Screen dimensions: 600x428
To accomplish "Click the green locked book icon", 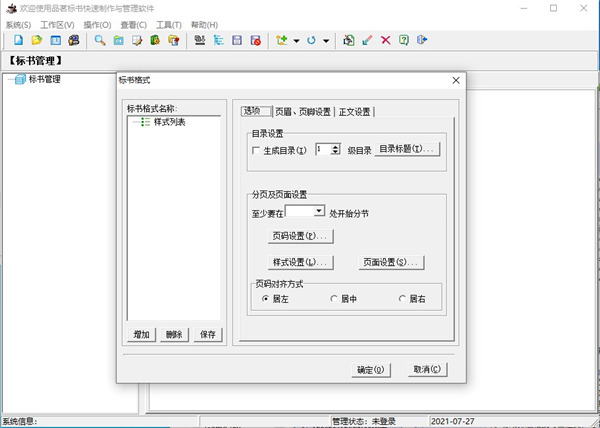I will coord(155,40).
